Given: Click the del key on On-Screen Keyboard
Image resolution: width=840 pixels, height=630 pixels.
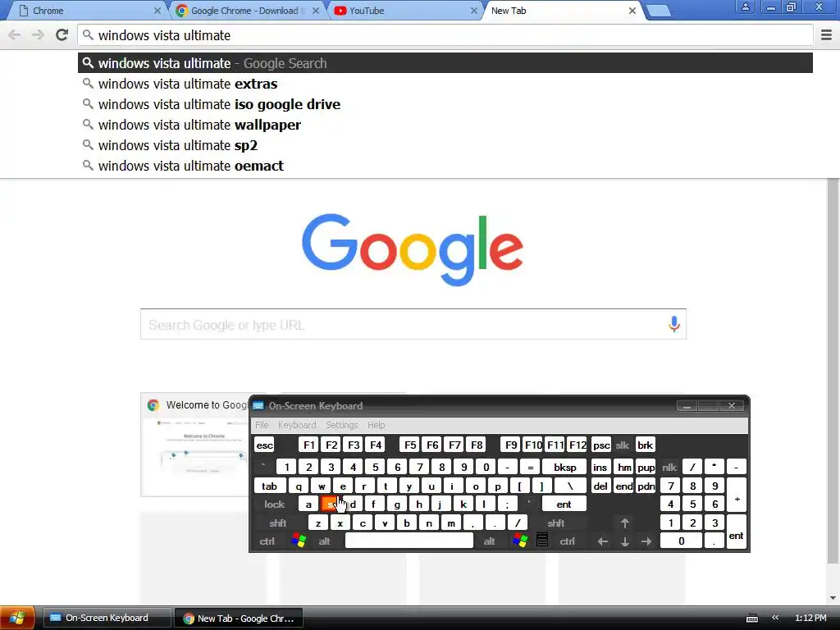Looking at the screenshot, I should point(600,486).
